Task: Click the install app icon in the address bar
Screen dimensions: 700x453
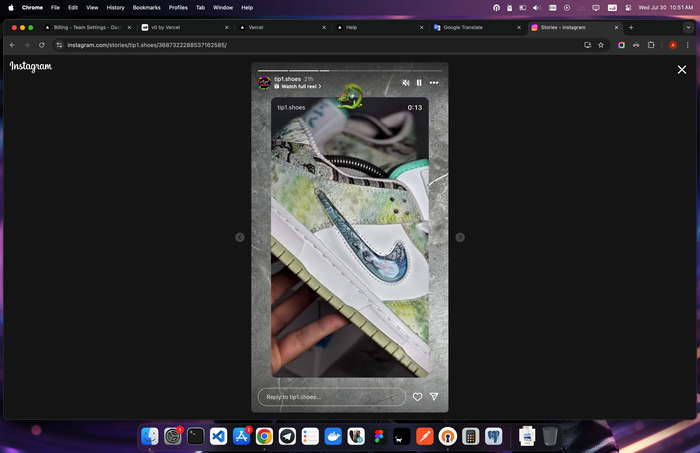Action: pos(588,45)
